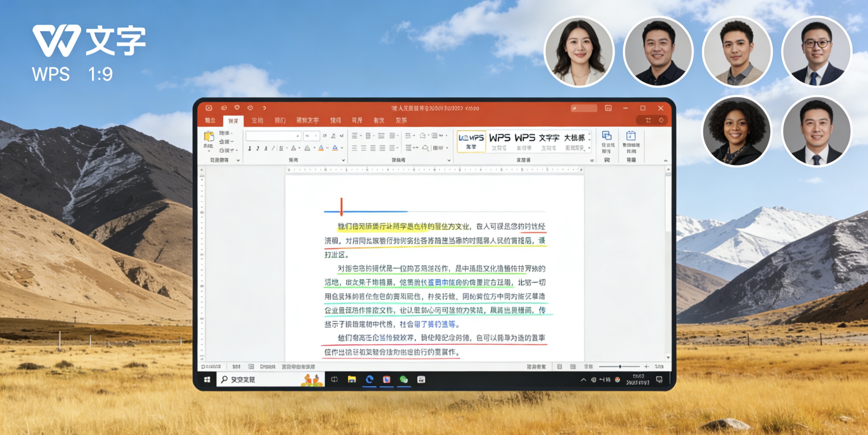The width and height of the screenshot is (868, 435).
Task: Expand the styles gallery more arrow
Action: (589, 148)
